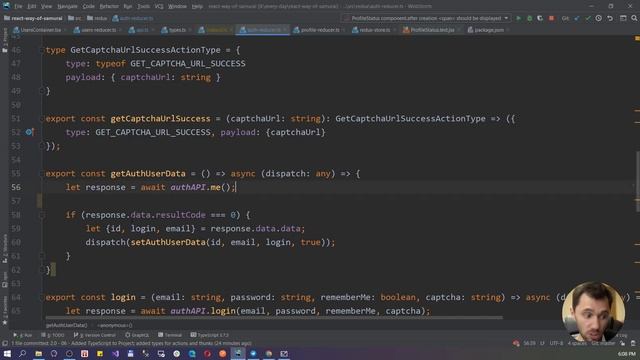The height and width of the screenshot is (360, 640).
Task: Click the Debug bug icon
Action: [x=529, y=18]
